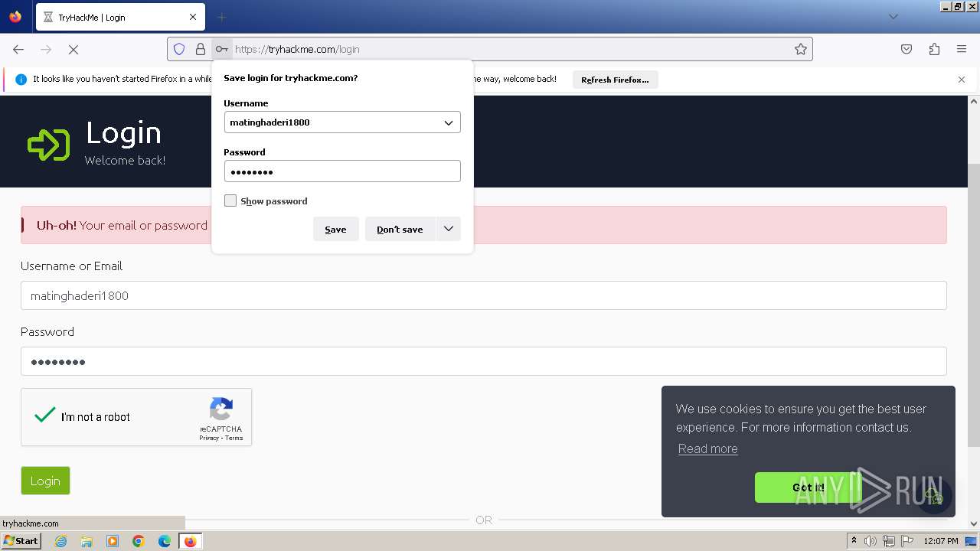Click the Username or Email field
980x551 pixels.
(x=484, y=295)
